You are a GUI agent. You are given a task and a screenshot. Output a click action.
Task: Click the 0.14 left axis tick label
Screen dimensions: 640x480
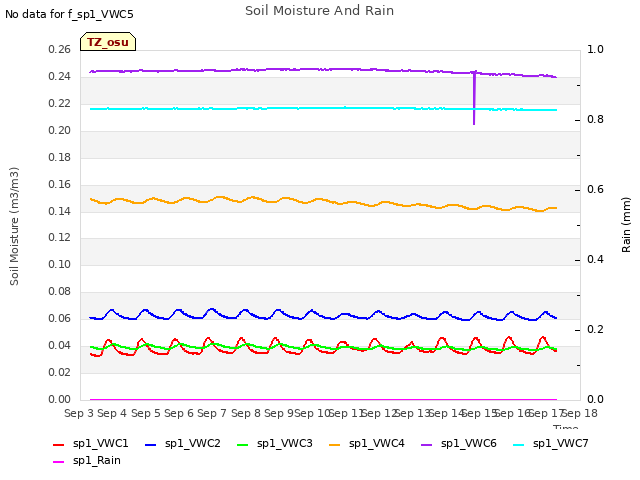(60, 211)
